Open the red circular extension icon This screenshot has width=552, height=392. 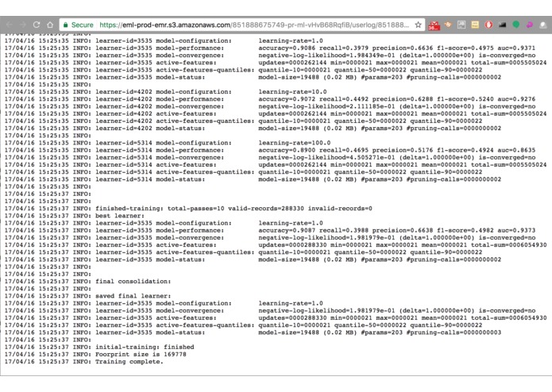488,25
